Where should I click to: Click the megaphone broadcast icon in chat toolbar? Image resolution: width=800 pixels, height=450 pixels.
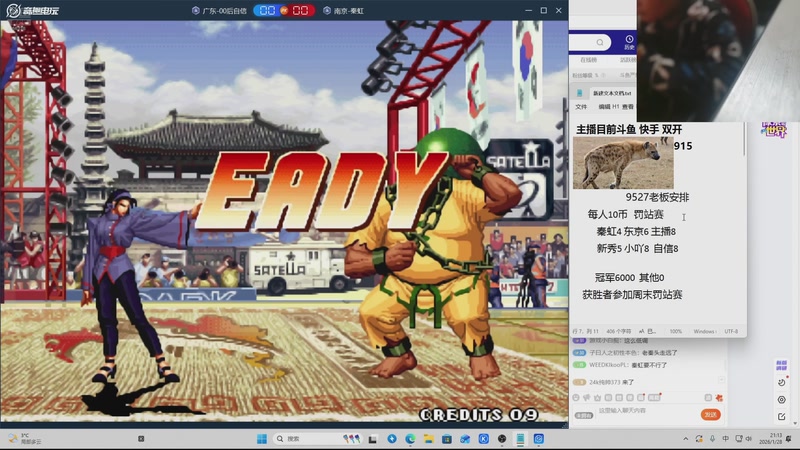(x=587, y=397)
